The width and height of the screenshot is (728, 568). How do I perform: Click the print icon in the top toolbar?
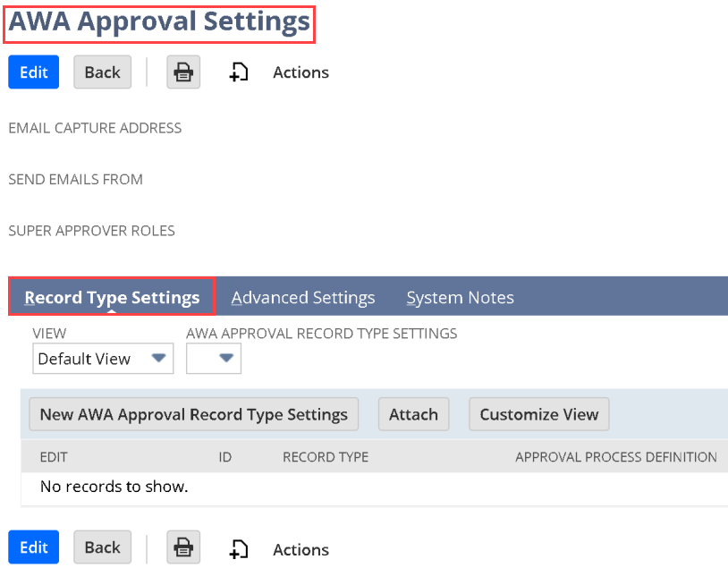pos(183,72)
